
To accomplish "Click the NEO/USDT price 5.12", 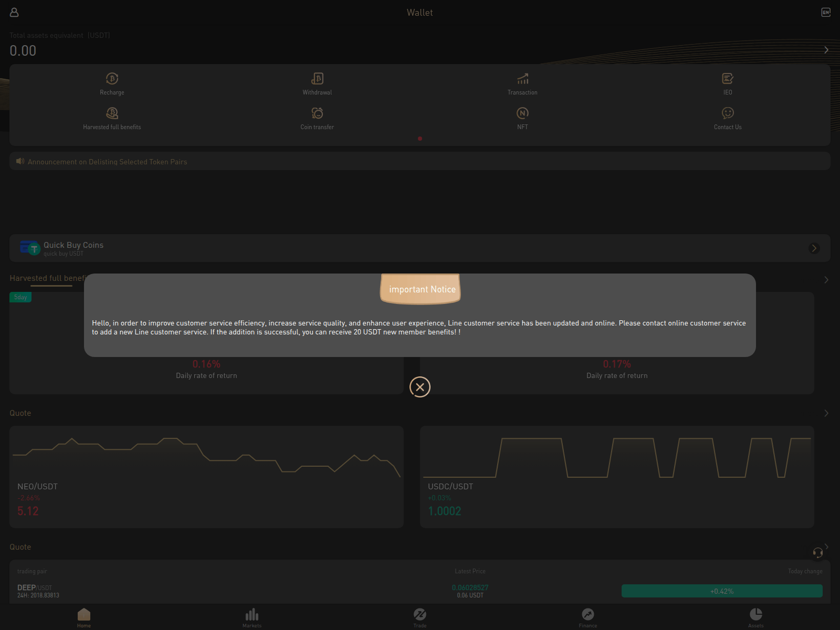I will [28, 511].
